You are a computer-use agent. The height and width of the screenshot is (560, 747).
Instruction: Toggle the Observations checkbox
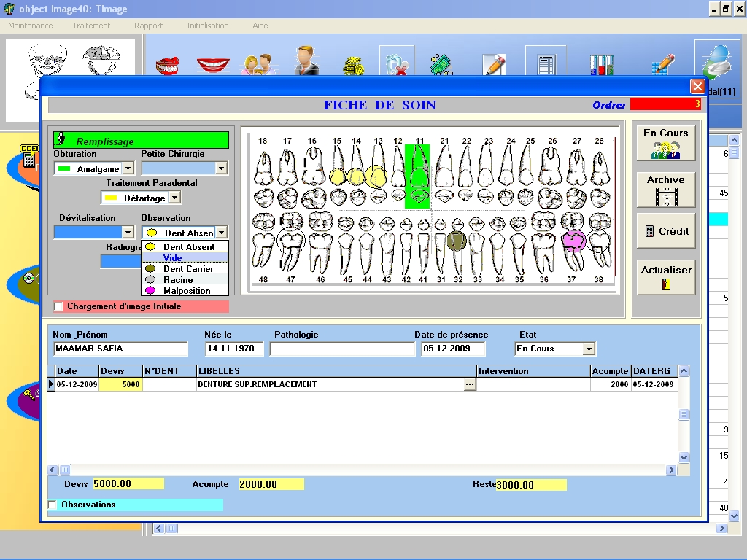tap(53, 505)
